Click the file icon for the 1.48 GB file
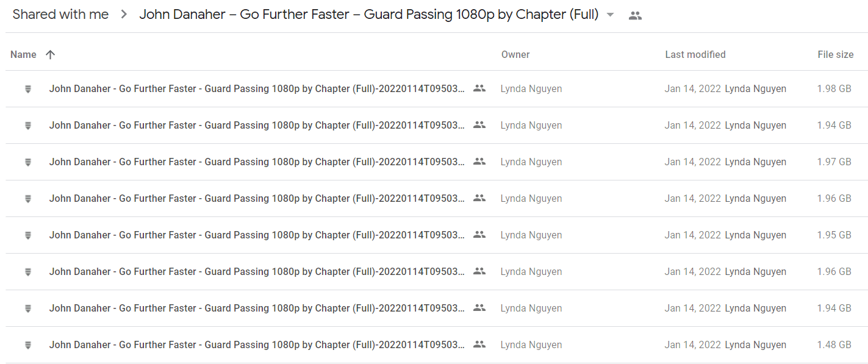Viewport: 868px width, 364px height. pyautogui.click(x=27, y=345)
